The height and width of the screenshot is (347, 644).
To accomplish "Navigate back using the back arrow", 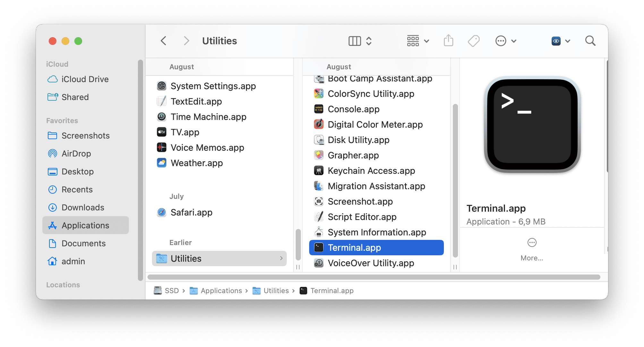I will (164, 41).
